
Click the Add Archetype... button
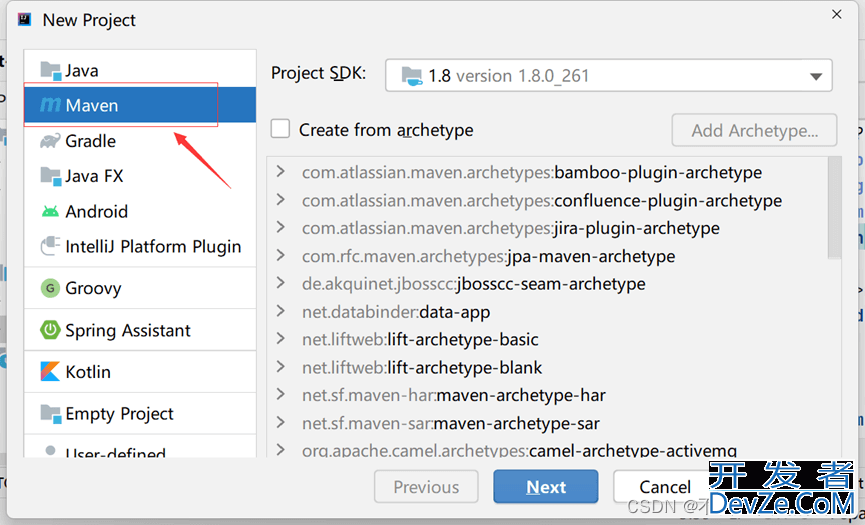point(754,130)
